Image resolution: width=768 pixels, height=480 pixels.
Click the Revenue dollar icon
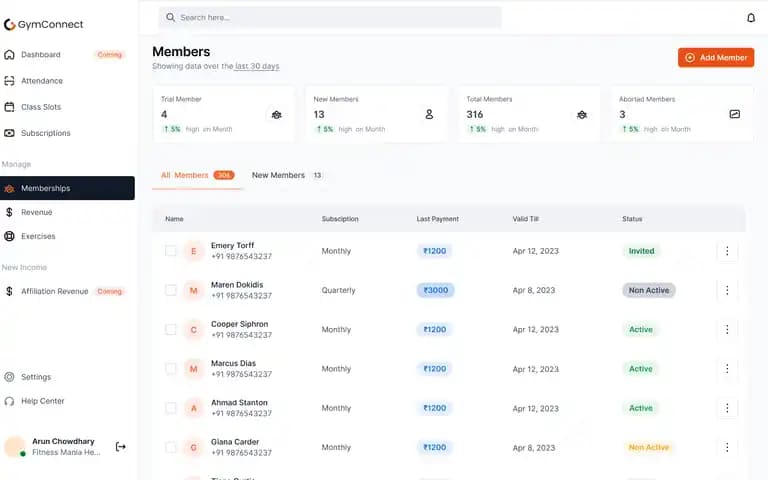[x=9, y=212]
